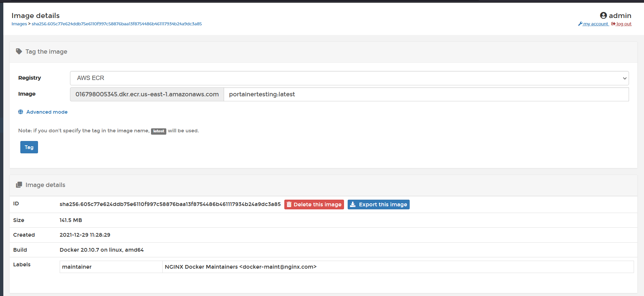Switch to Advanced mode
644x296 pixels.
click(x=47, y=112)
